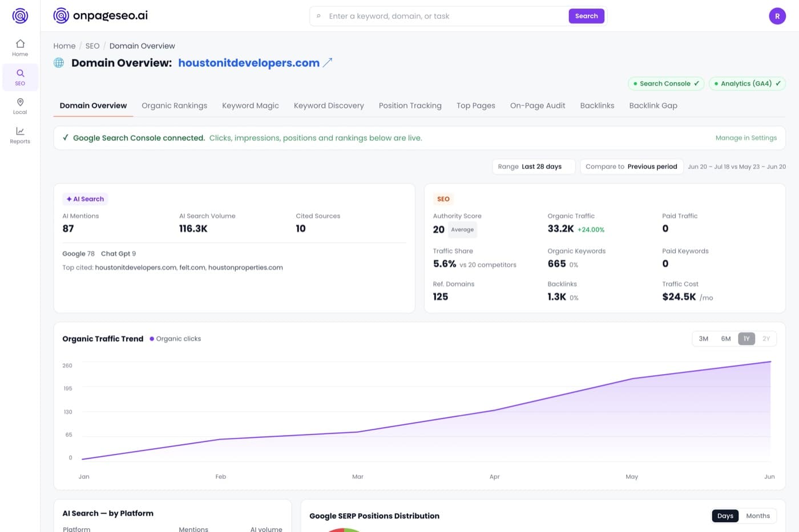799x532 pixels.
Task: Select the Domain Overview tab
Action: (x=93, y=105)
